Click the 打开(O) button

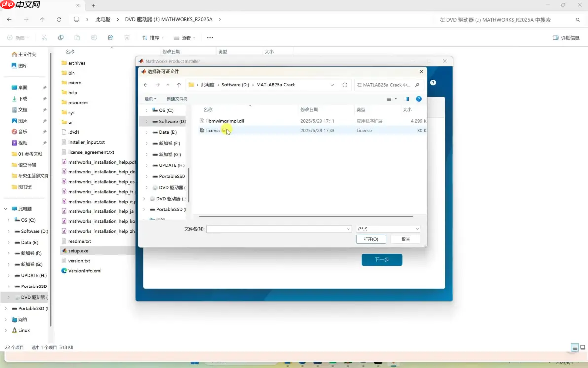371,239
